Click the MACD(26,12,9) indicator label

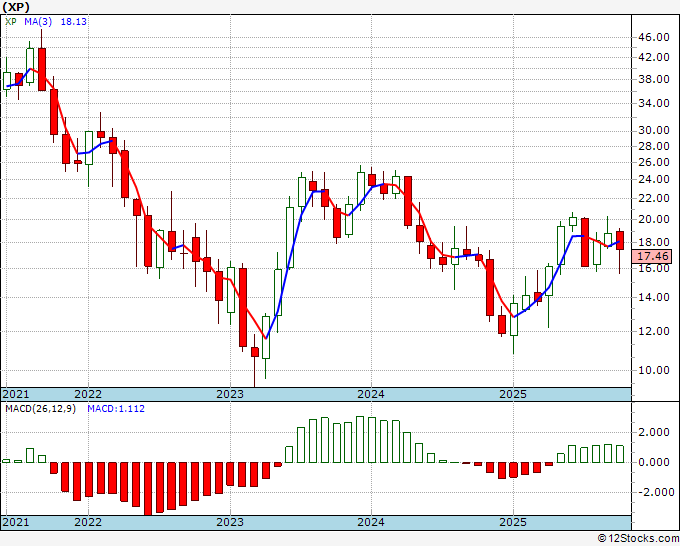pos(40,409)
